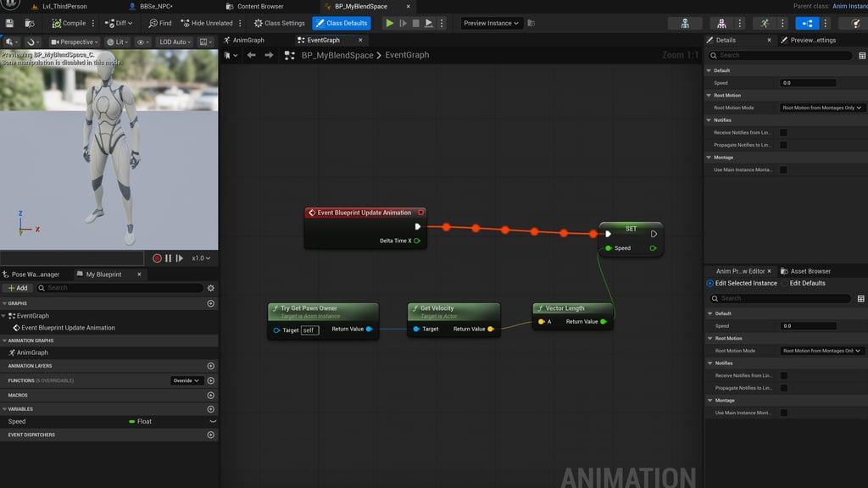Select the Edit Selected Instance radio button
868x488 pixels.
click(x=710, y=283)
